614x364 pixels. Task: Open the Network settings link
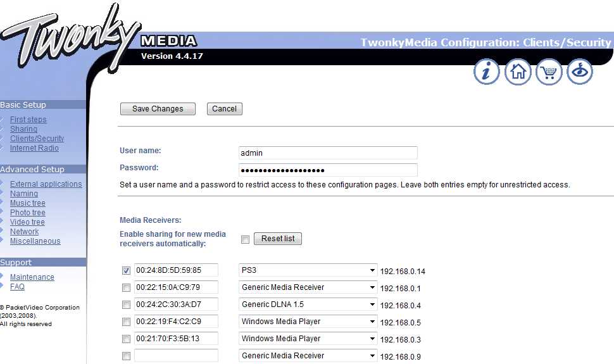point(24,232)
